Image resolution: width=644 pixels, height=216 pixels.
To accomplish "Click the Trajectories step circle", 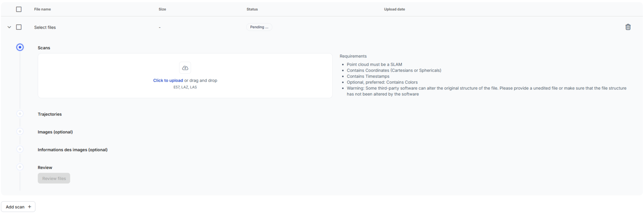I will (x=20, y=114).
